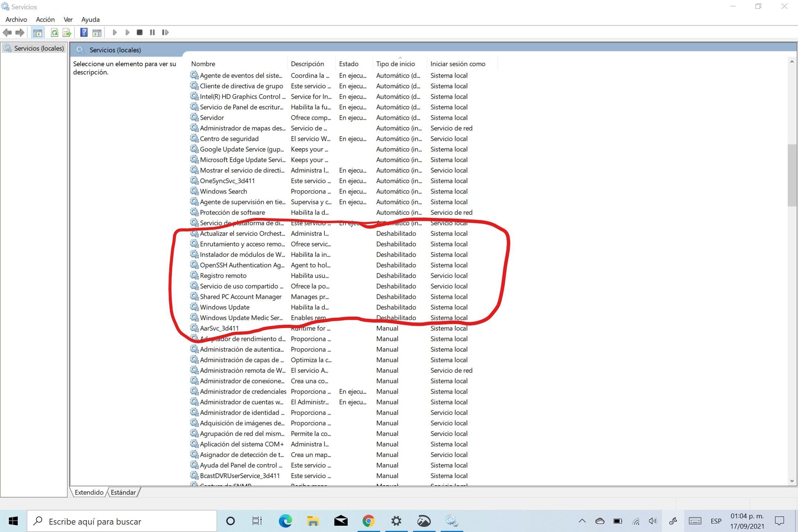
Task: Refresh the services list
Action: pyautogui.click(x=54, y=33)
